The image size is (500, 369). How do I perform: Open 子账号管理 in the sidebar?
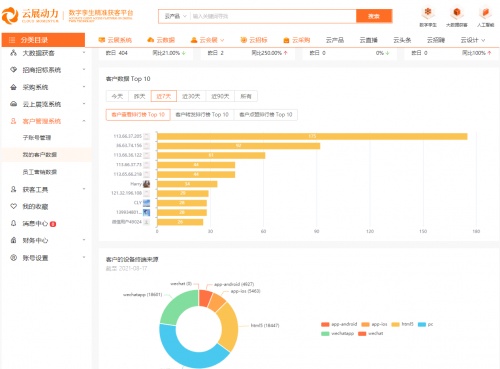(x=37, y=138)
